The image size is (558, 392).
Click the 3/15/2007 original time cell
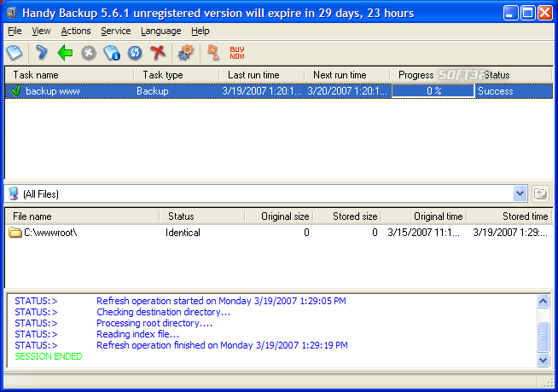click(x=423, y=233)
